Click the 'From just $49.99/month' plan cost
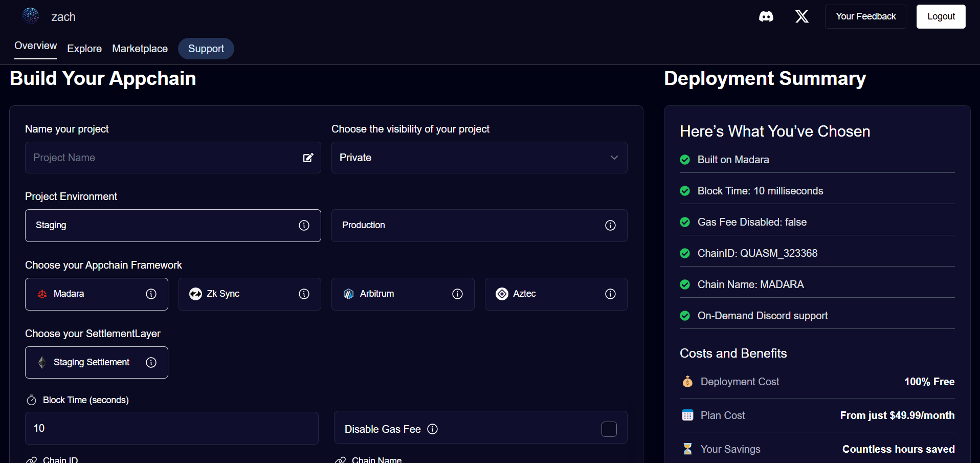This screenshot has height=463, width=980. 897,415
